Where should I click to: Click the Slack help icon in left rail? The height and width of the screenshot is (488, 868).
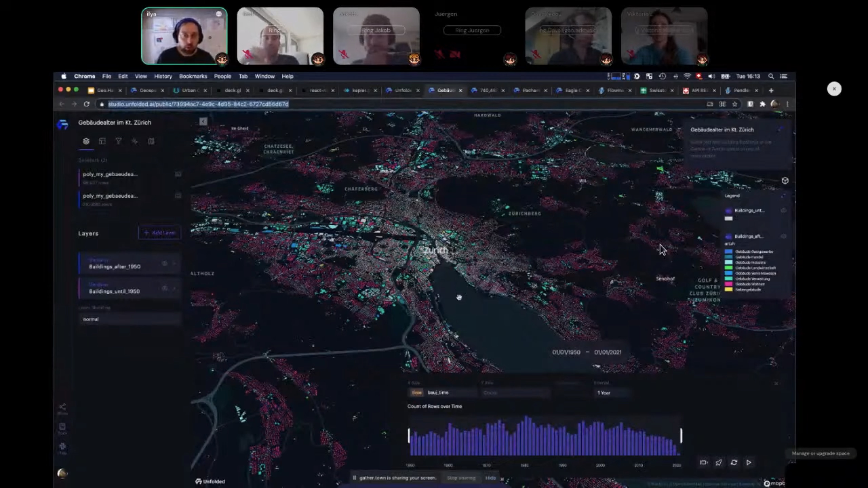tap(62, 448)
